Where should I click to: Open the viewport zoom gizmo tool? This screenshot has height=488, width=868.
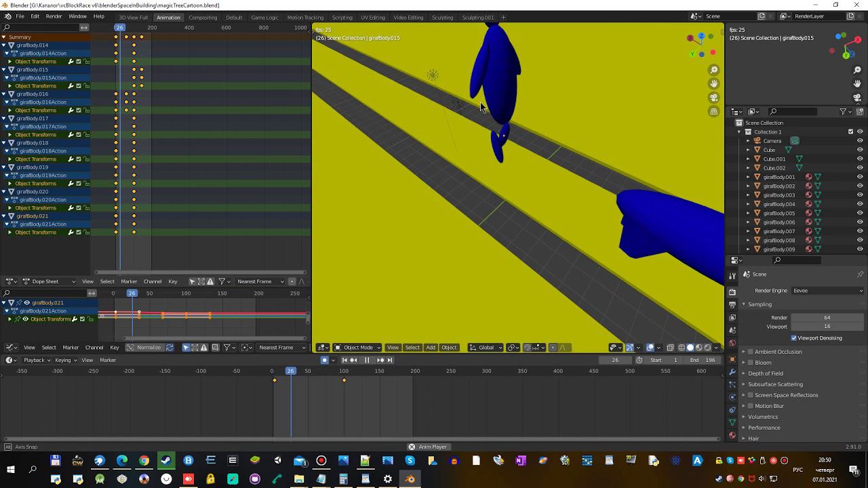[713, 70]
